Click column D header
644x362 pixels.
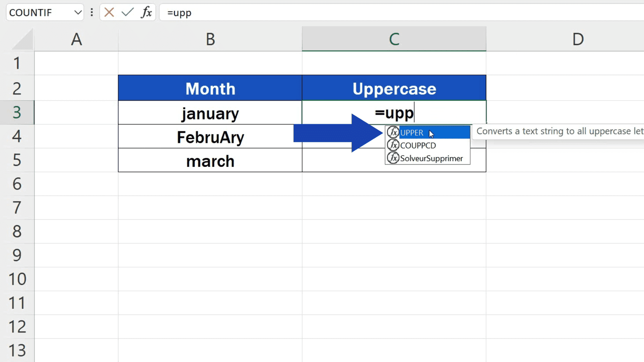pos(578,39)
